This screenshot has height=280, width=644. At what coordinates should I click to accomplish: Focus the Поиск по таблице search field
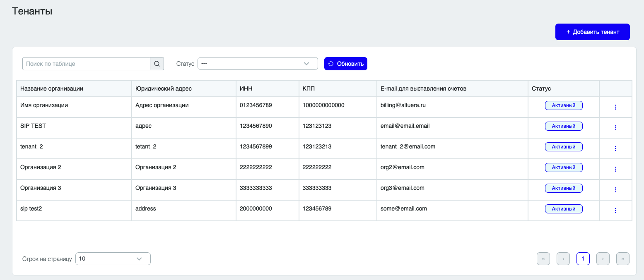pyautogui.click(x=86, y=64)
